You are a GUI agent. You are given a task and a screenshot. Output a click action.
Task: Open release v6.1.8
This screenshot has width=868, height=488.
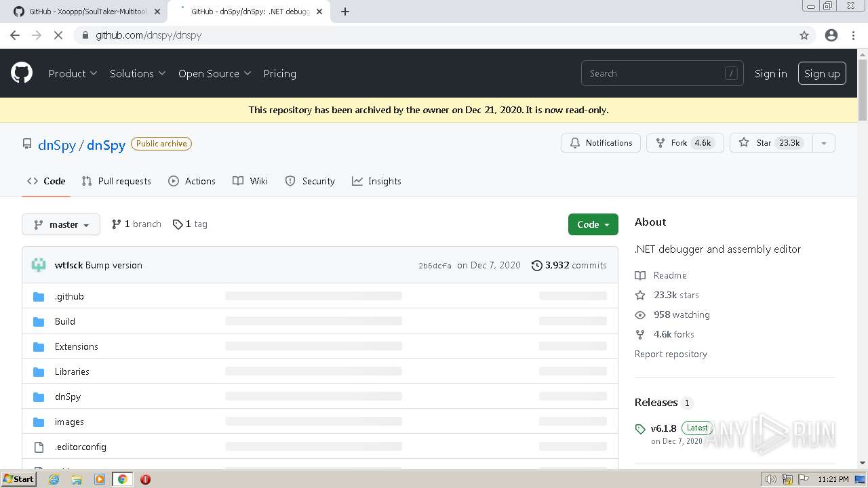pyautogui.click(x=664, y=428)
